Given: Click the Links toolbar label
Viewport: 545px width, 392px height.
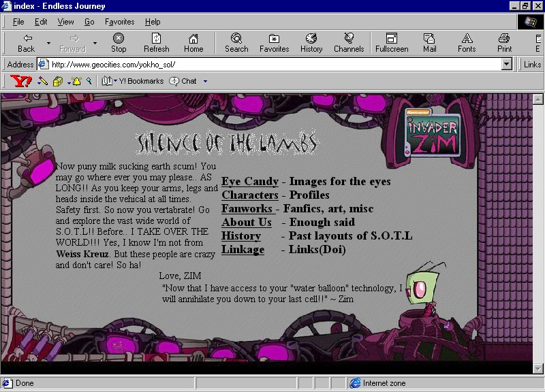Looking at the screenshot, I should pos(532,64).
